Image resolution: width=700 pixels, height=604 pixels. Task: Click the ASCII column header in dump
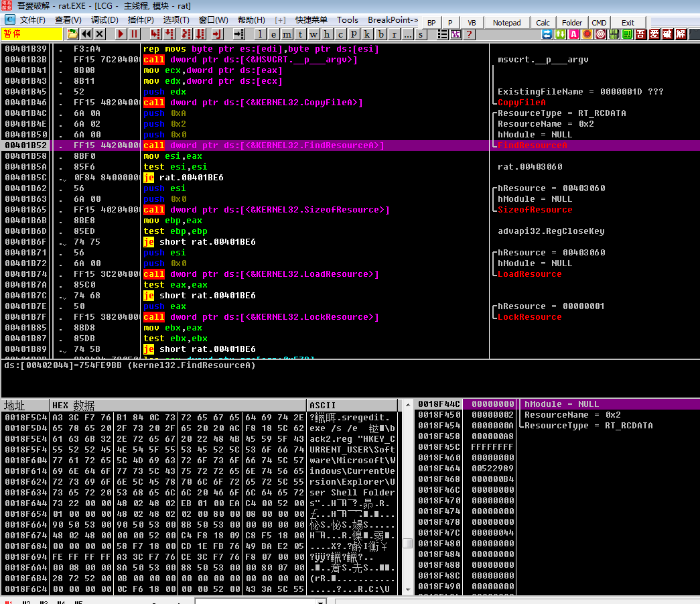[352, 405]
